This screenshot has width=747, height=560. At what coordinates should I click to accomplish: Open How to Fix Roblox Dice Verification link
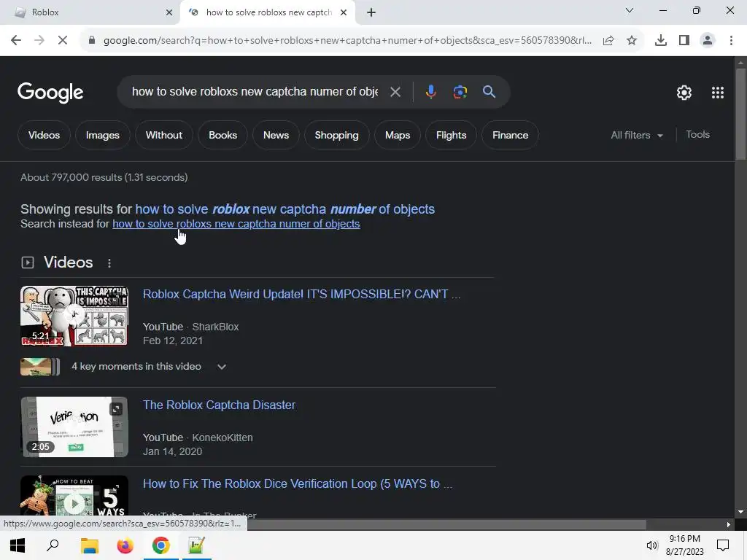click(298, 484)
